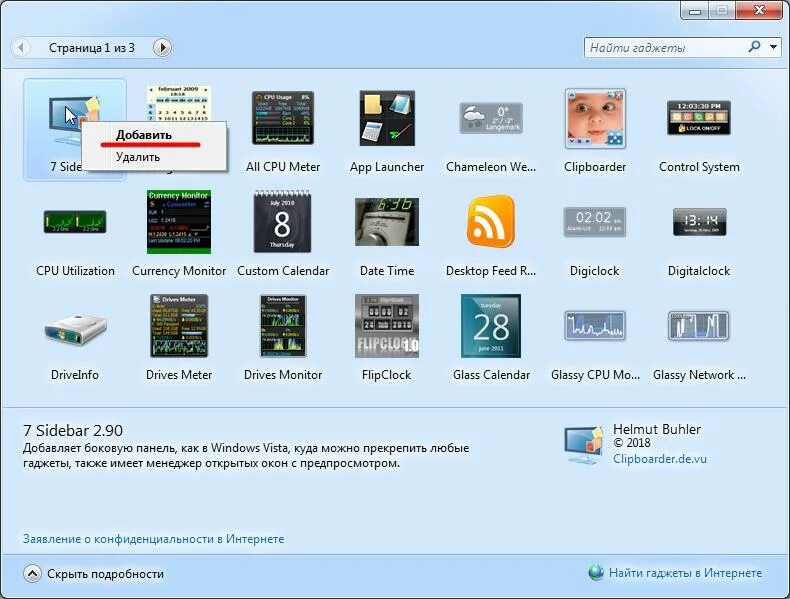Collapse details with Скрыть подробности

tap(94, 574)
